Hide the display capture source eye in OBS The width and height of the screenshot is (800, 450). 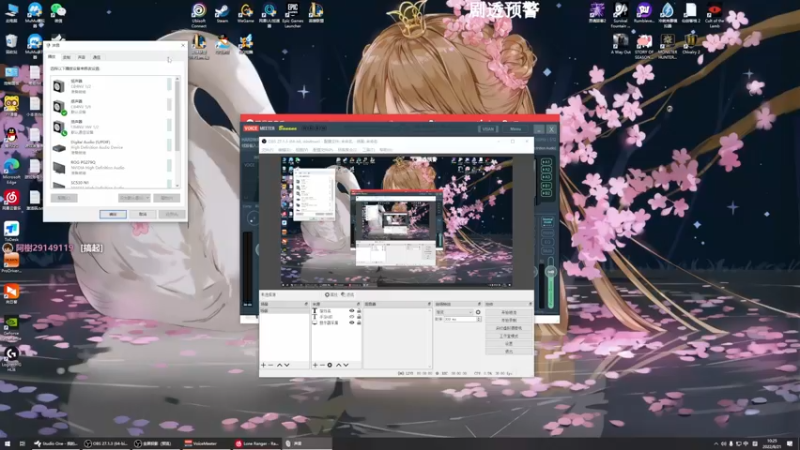click(352, 322)
